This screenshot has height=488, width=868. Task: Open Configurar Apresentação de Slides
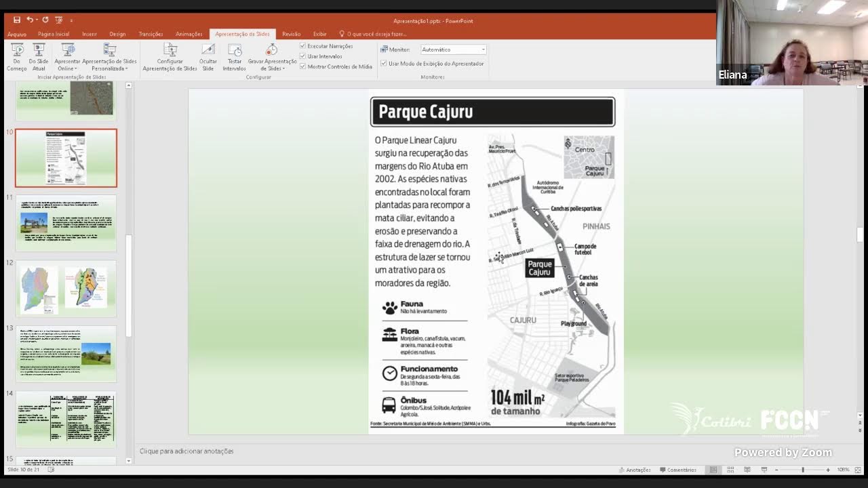pyautogui.click(x=170, y=58)
